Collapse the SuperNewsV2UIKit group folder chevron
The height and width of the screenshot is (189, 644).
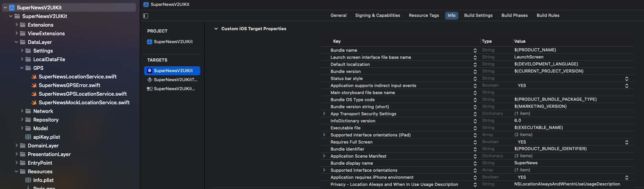[x=11, y=16]
